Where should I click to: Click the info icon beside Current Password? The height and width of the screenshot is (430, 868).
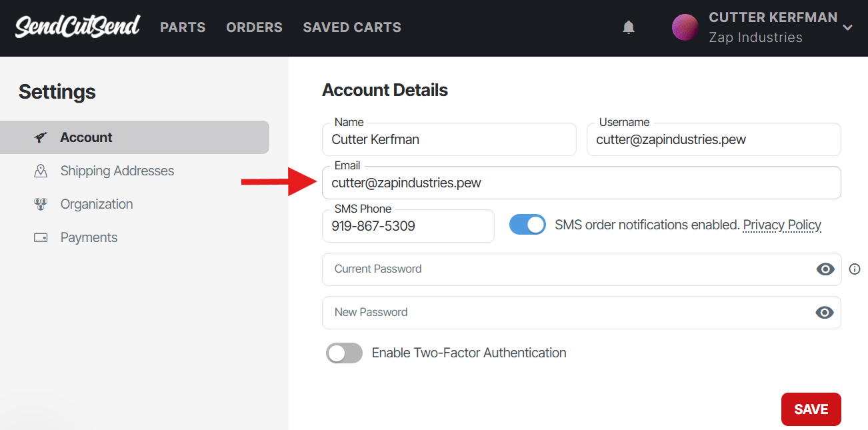tap(855, 269)
